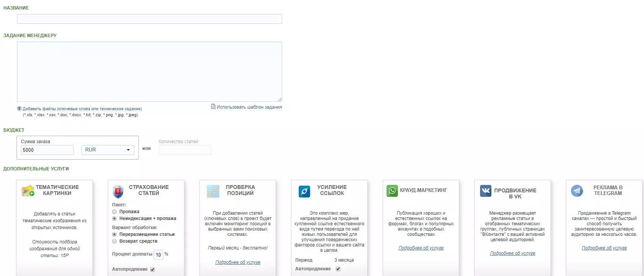Screen dimensions: 644x276
Task: Click the VK promotion logo icon
Action: tap(486, 190)
